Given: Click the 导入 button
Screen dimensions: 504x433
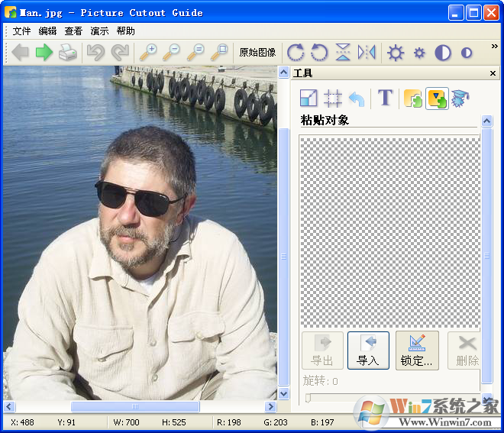Looking at the screenshot, I should 368,351.
